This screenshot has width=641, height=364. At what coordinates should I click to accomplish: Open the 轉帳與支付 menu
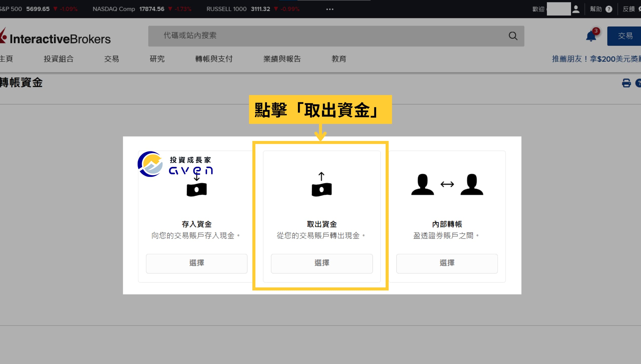coord(214,59)
